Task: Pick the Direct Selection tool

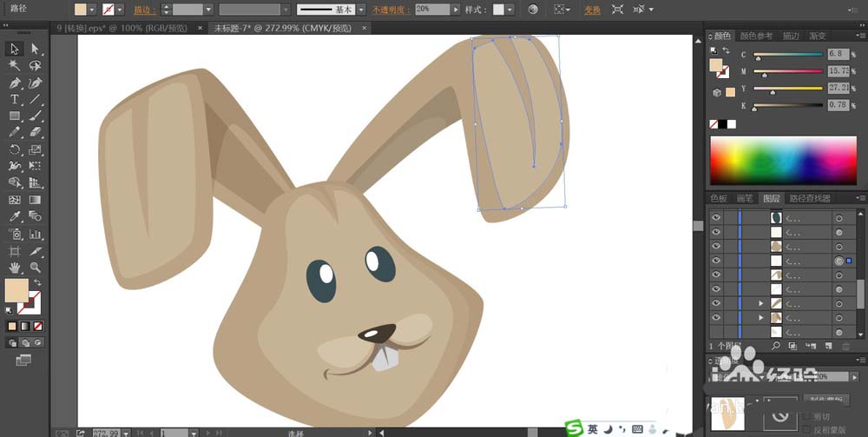Action: 36,49
